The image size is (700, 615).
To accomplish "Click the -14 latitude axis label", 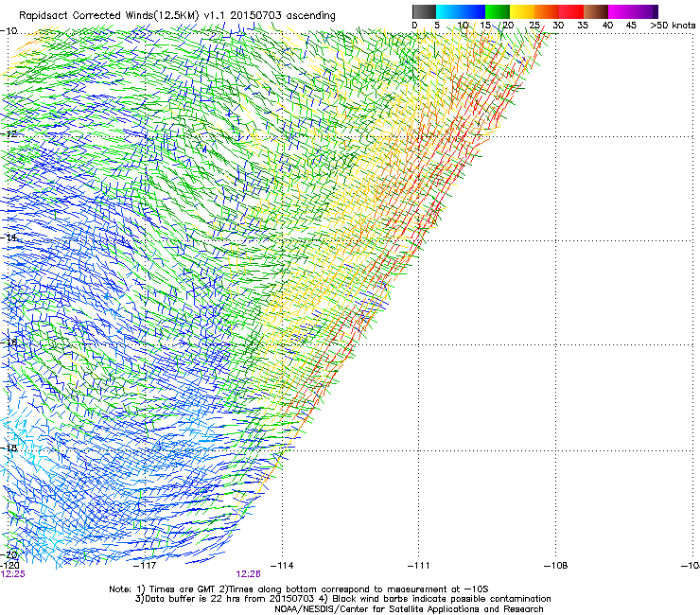I will pyautogui.click(x=9, y=237).
